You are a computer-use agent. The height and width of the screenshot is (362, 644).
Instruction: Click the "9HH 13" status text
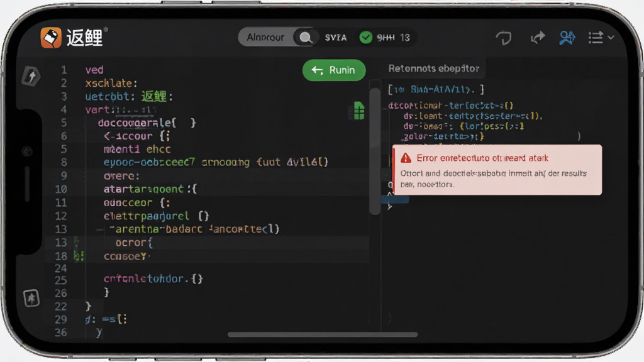[394, 38]
